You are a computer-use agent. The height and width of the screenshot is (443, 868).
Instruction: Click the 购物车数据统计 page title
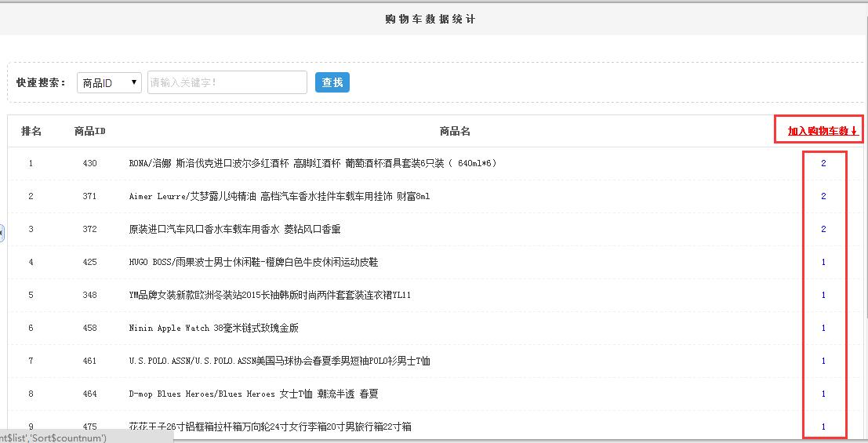point(430,20)
